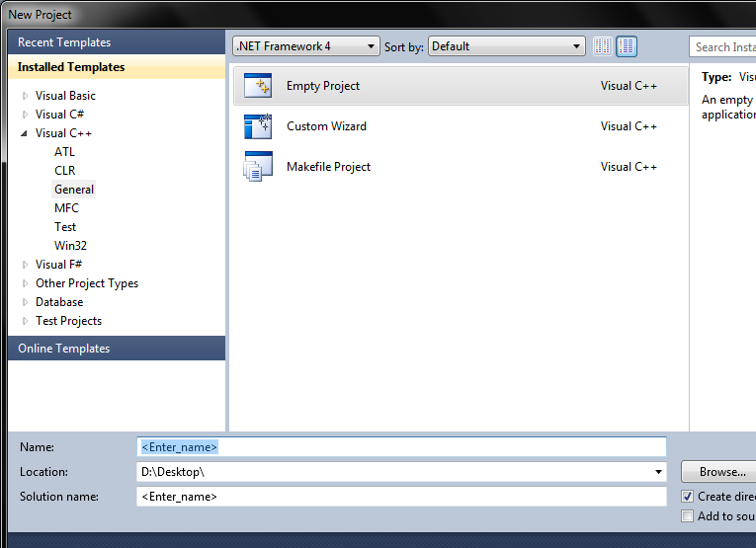This screenshot has height=548, width=756.
Task: Open the .NET Framework 4 dropdown
Action: 306,46
